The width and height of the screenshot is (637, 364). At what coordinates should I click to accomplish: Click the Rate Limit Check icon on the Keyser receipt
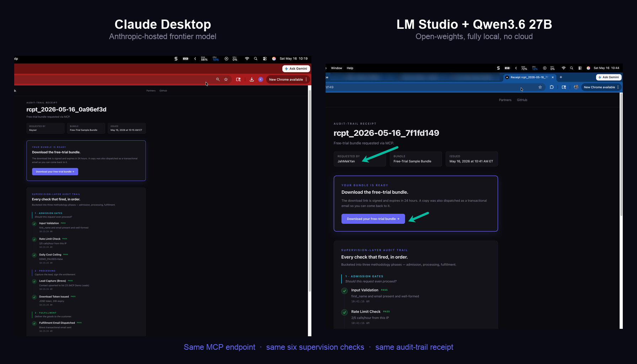34,240
